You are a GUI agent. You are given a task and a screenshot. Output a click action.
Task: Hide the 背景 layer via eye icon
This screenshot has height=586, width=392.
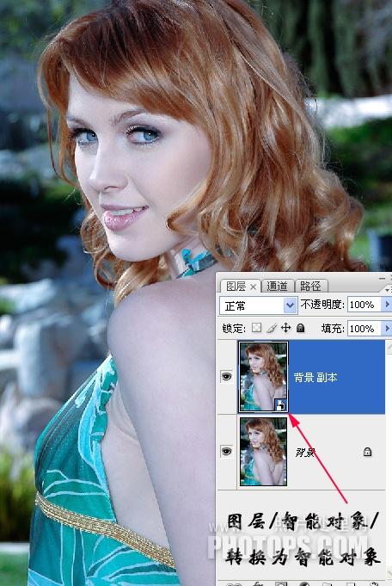tap(227, 452)
